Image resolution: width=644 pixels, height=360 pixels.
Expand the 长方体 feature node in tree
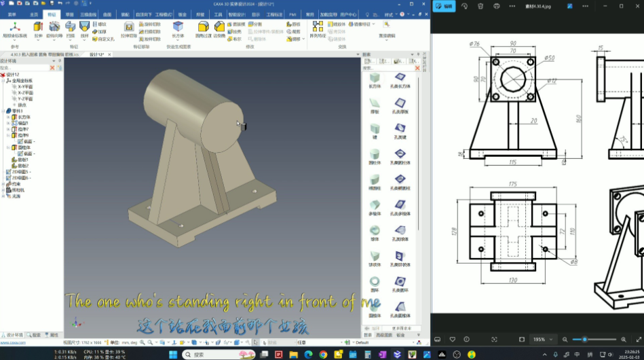pos(8,117)
